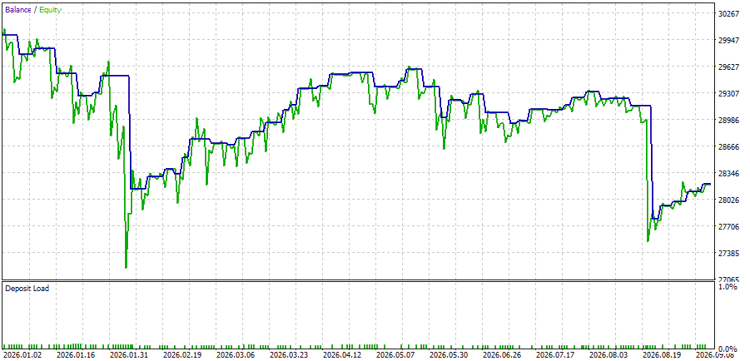The height and width of the screenshot is (361, 750).
Task: Select the 28666 axis value
Action: [x=729, y=147]
